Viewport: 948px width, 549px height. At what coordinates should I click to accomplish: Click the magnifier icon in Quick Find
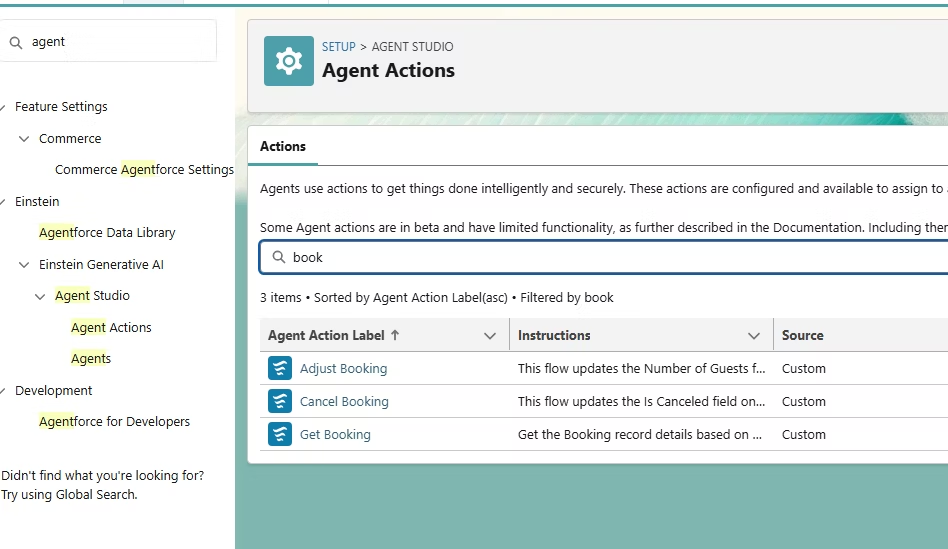click(16, 42)
